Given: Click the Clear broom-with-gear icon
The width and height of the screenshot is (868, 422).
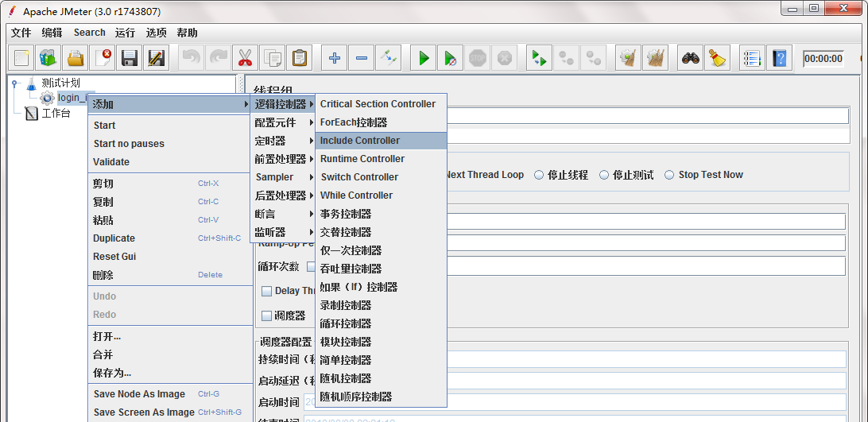Looking at the screenshot, I should tap(628, 57).
